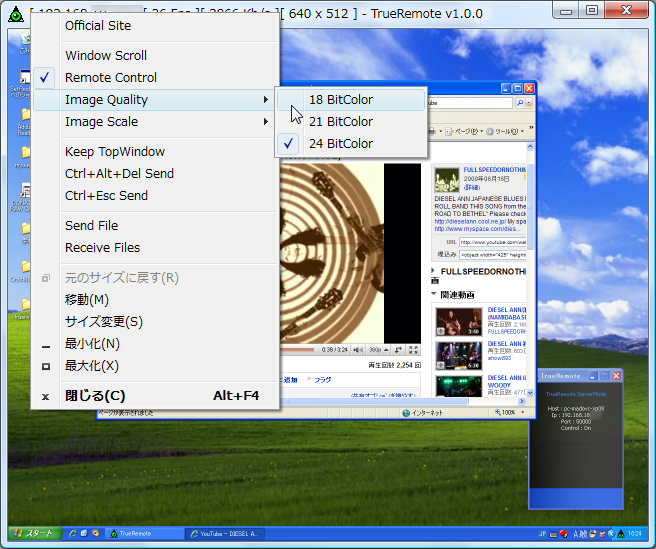The image size is (656, 549).
Task: Collapse the 関連動画 section triangle
Action: coord(433,294)
